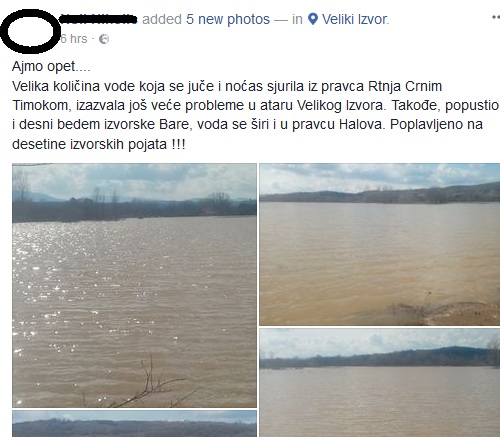Image resolution: width=500 pixels, height=437 pixels.
Task: Click the line mentioning "izvorske Bare"
Action: [247, 125]
